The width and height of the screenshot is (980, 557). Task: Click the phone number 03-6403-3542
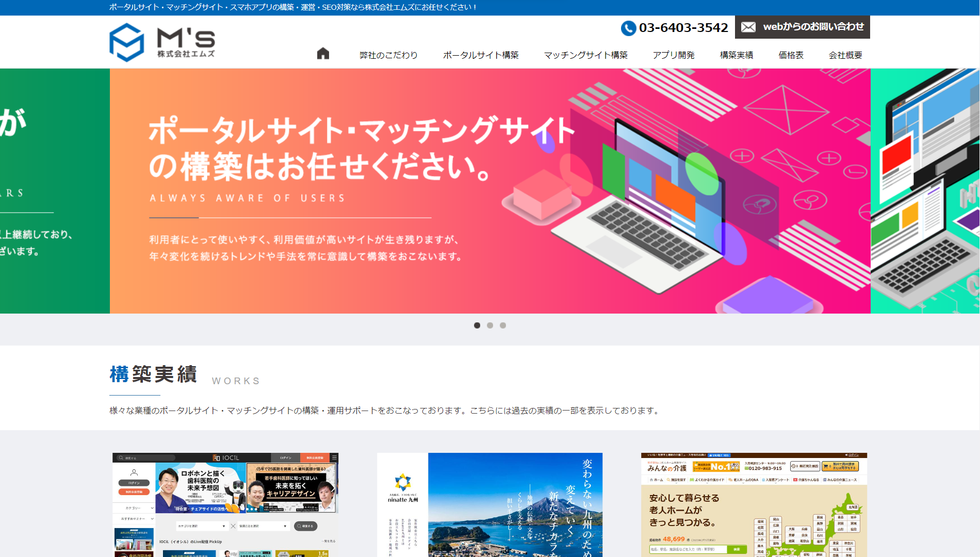click(x=675, y=28)
